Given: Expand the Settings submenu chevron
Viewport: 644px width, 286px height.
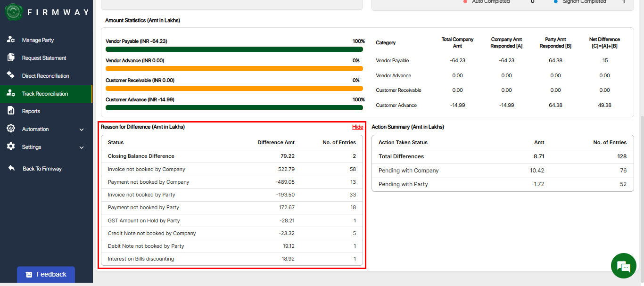Looking at the screenshot, I should 82,147.
